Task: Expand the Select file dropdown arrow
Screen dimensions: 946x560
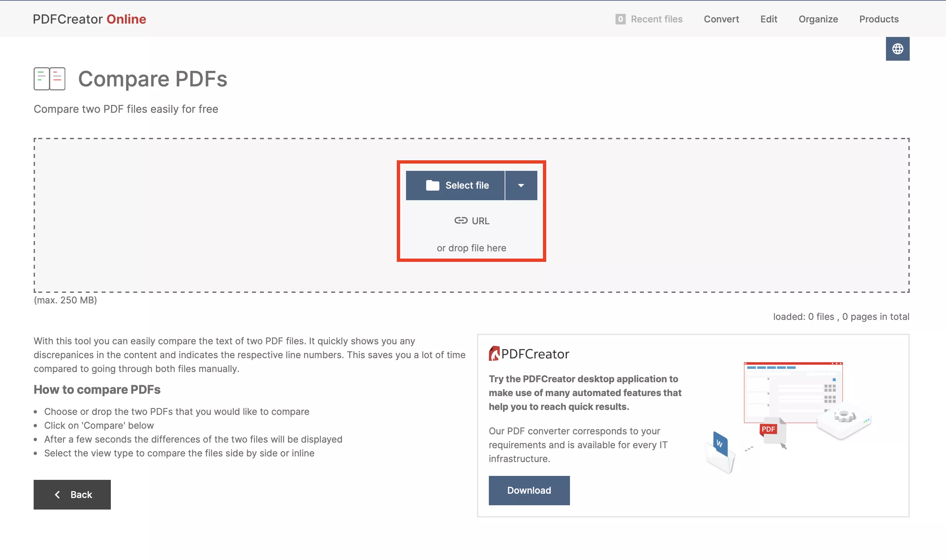Action: click(x=521, y=185)
